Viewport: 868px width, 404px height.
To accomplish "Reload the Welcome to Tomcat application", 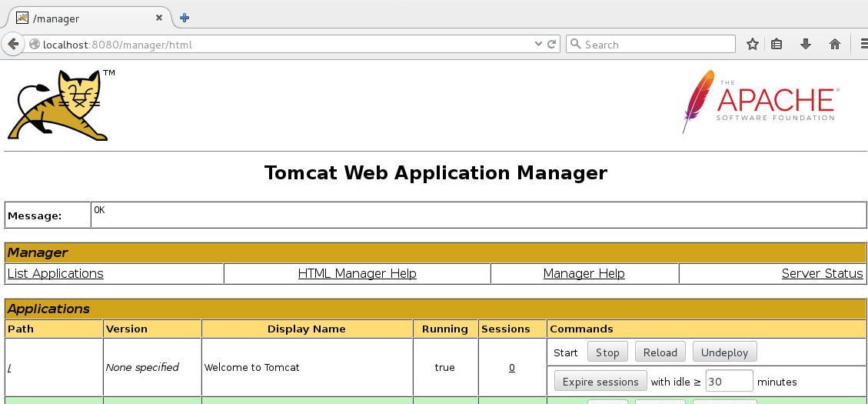I will 660,352.
